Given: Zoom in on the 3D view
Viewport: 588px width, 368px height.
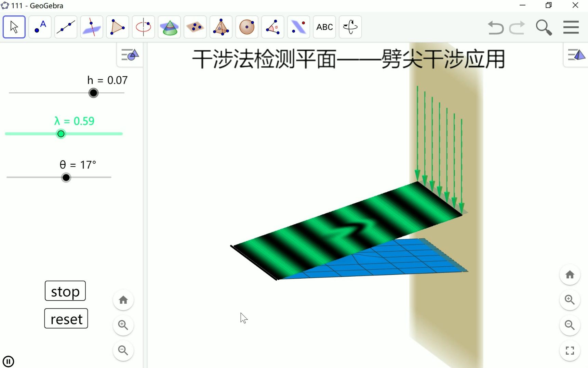Looking at the screenshot, I should 570,300.
